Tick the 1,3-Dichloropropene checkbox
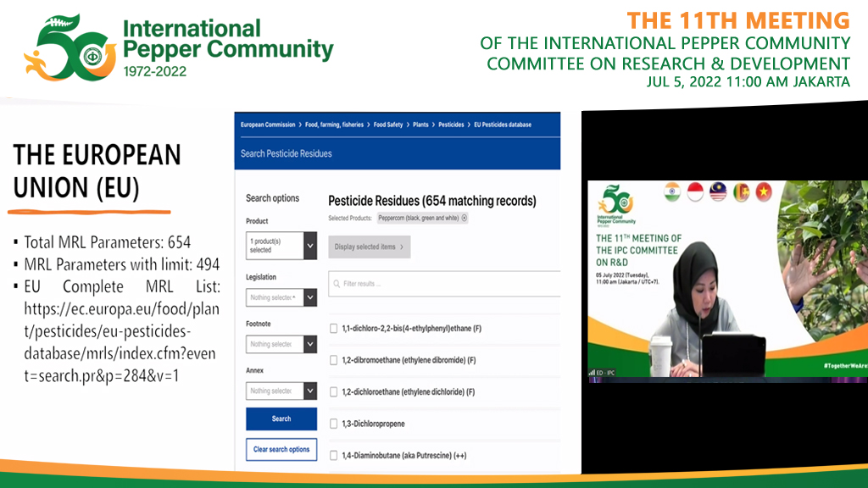 (x=333, y=424)
